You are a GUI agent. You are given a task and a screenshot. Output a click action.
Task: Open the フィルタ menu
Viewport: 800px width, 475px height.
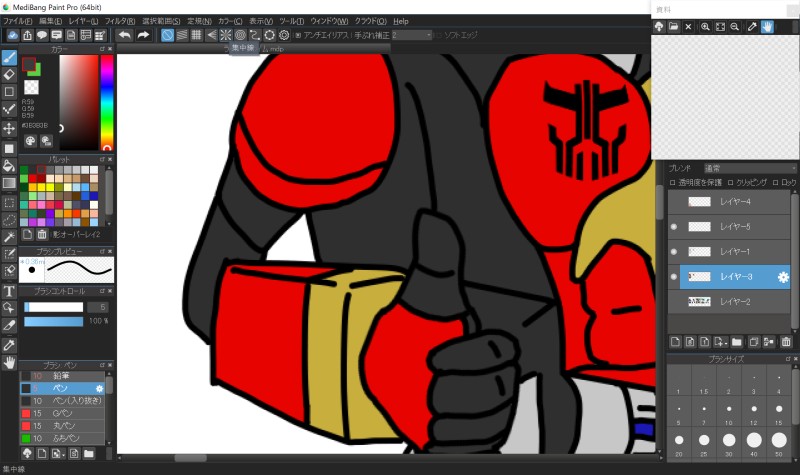click(120, 21)
